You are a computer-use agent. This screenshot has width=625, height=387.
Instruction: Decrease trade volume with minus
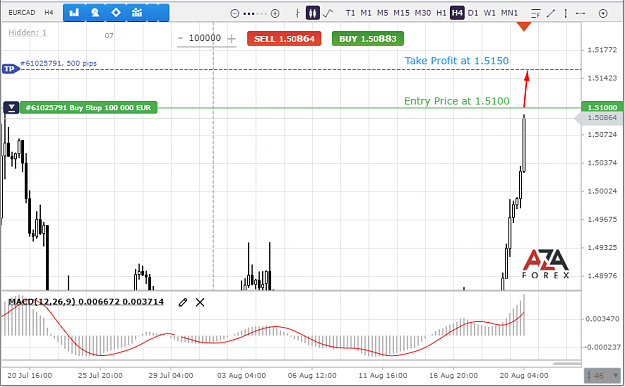tap(181, 38)
